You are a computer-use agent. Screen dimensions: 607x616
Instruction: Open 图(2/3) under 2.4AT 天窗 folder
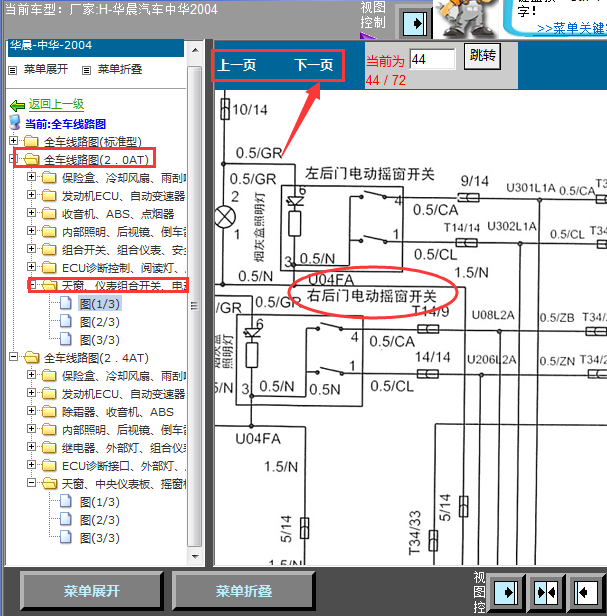(x=99, y=520)
